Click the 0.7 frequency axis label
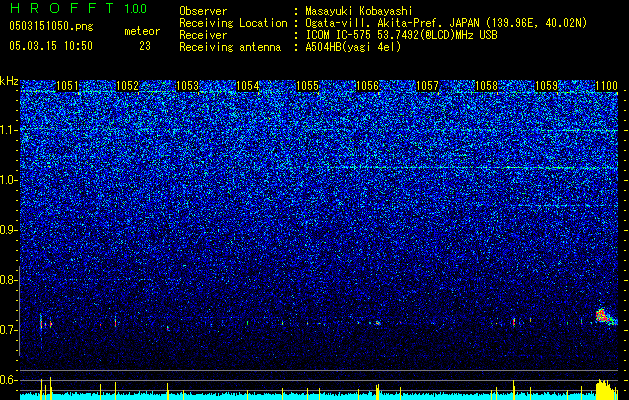This screenshot has height=400, width=629. click(x=8, y=330)
